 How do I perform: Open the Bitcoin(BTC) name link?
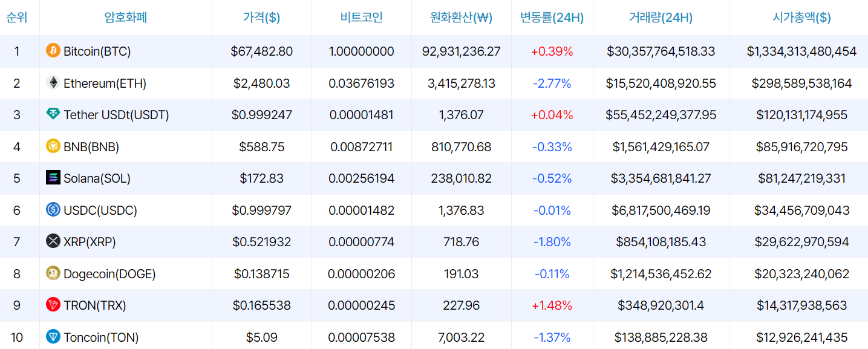click(97, 51)
